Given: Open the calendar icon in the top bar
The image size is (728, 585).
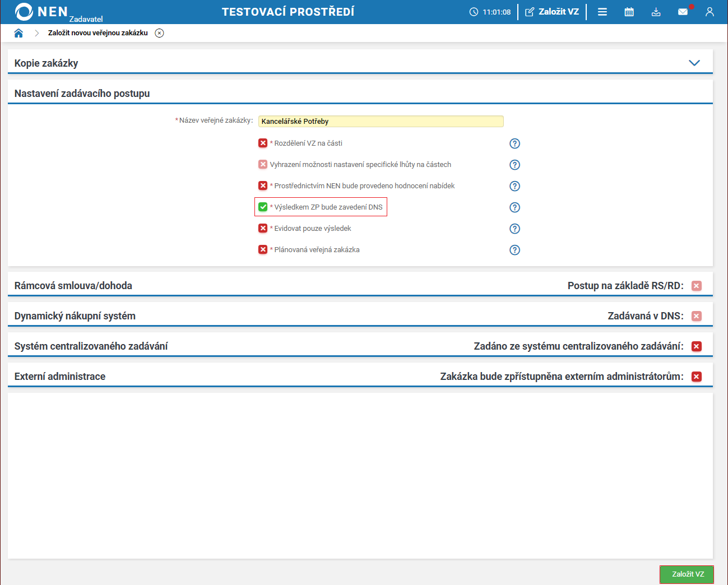Looking at the screenshot, I should 629,12.
